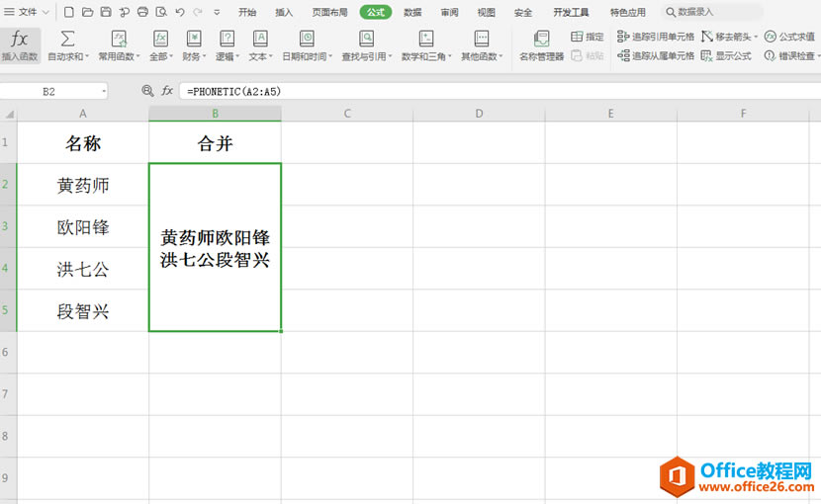This screenshot has height=504, width=821.
Task: Click the Save icon in quick toolbar
Action: [106, 12]
